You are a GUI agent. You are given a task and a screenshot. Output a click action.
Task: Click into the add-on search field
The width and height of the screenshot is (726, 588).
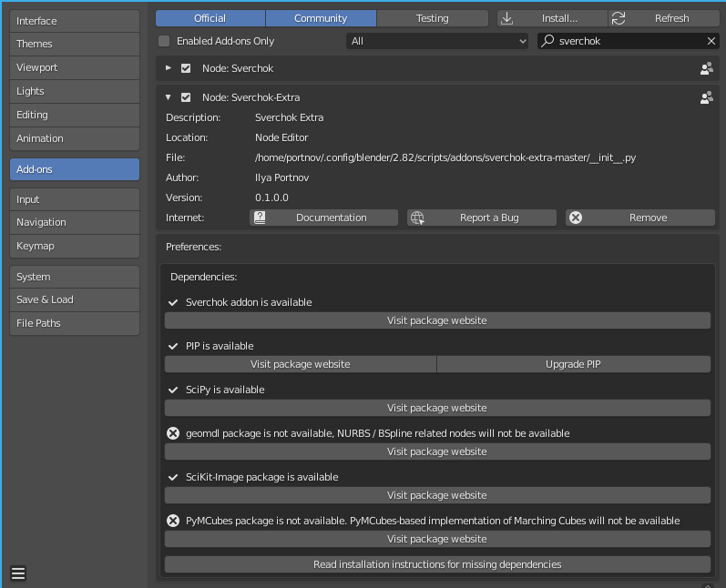pos(629,41)
